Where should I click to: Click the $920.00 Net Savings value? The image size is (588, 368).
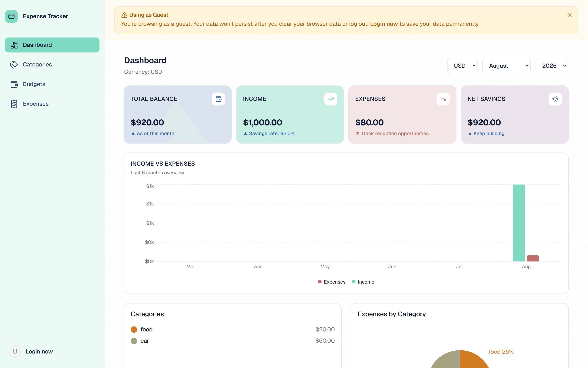coord(484,122)
